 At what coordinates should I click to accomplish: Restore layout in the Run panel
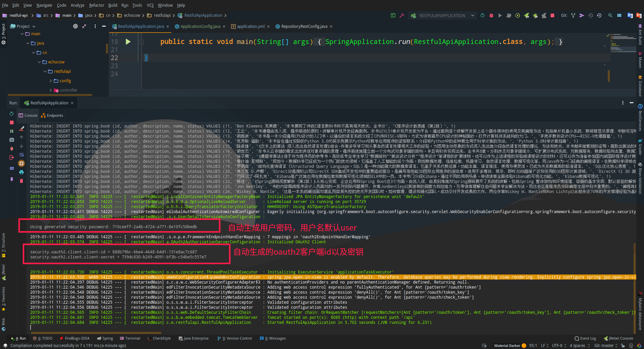pos(11,168)
